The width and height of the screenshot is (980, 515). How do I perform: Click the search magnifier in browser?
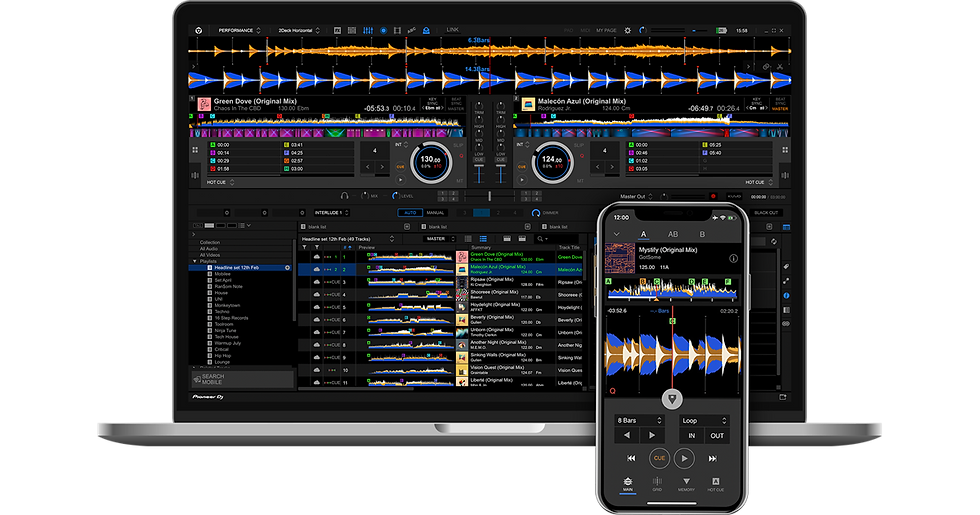(540, 239)
